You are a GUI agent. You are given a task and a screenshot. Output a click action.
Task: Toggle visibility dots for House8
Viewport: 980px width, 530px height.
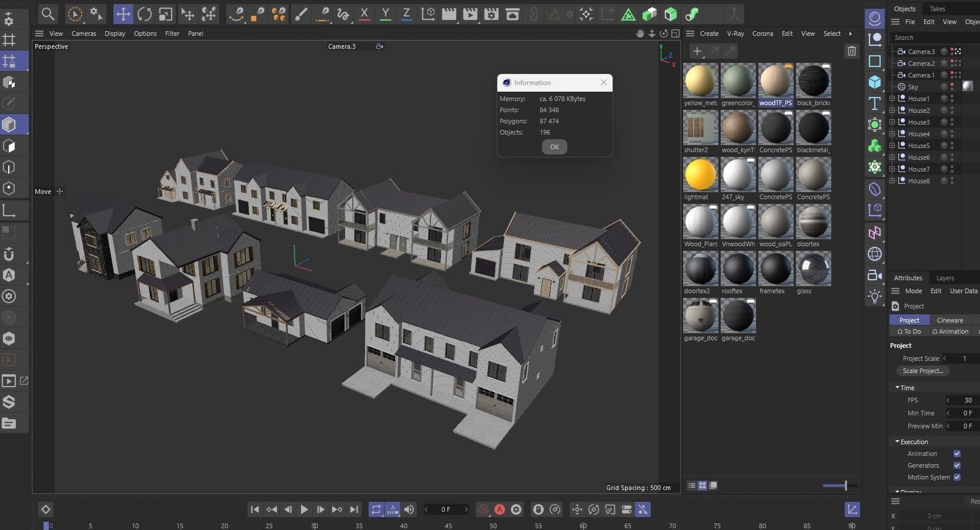pos(952,181)
